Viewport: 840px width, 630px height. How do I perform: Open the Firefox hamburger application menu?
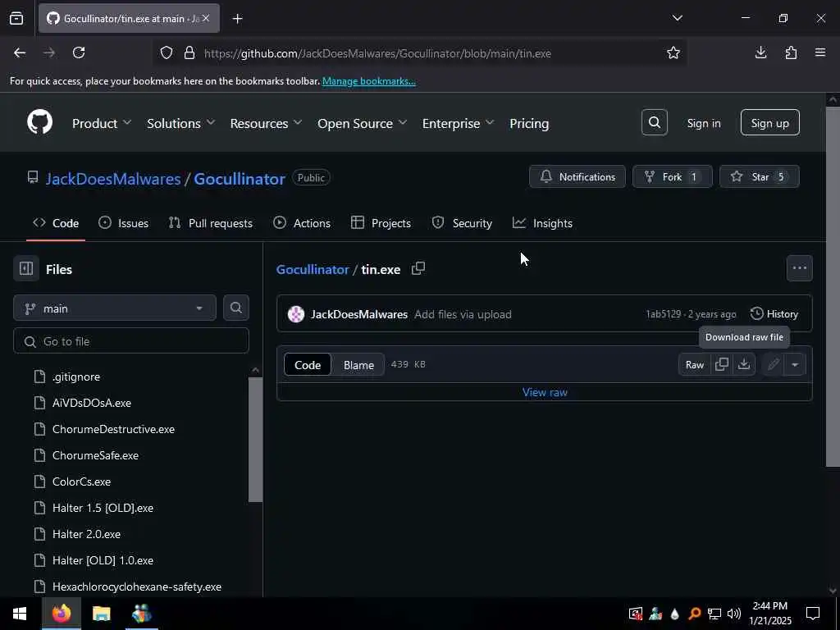click(820, 52)
